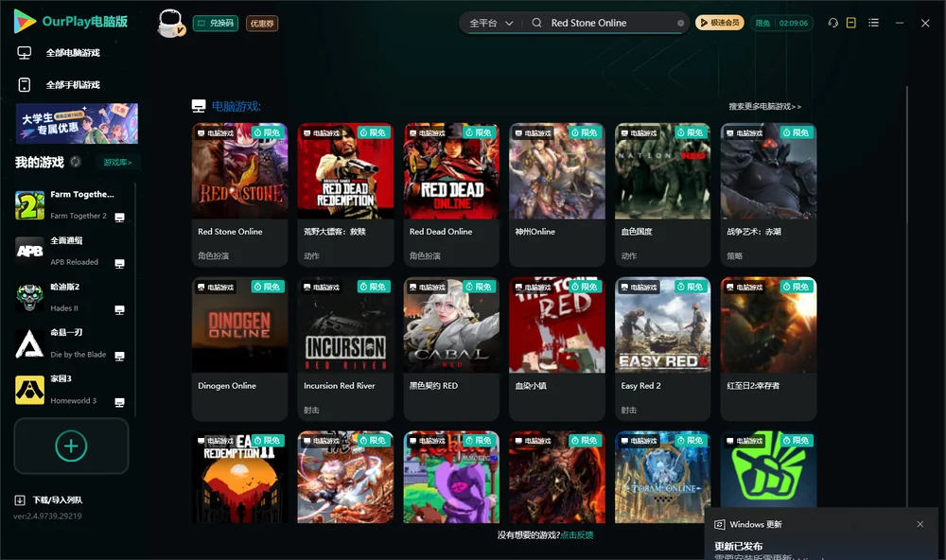Click the 兑换码 redeem code button
The width and height of the screenshot is (946, 560).
216,24
